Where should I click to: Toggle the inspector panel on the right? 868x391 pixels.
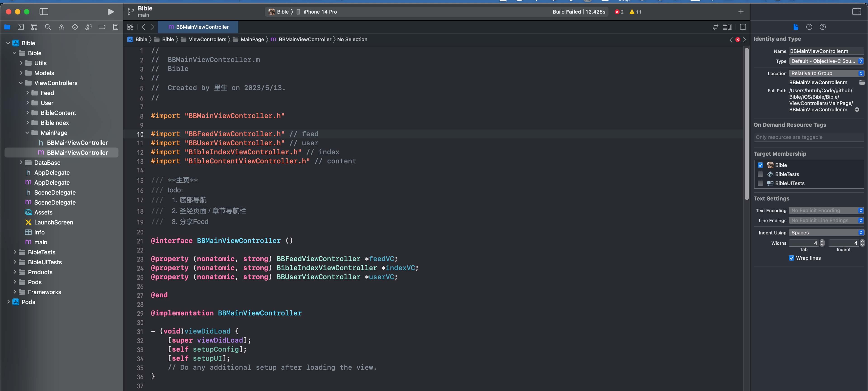[x=856, y=12]
